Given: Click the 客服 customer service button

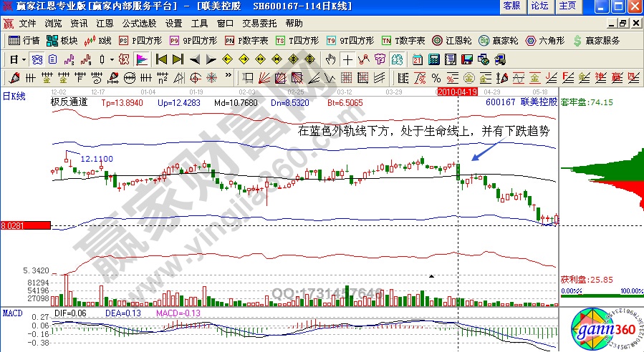Looking at the screenshot, I should coord(511,6).
